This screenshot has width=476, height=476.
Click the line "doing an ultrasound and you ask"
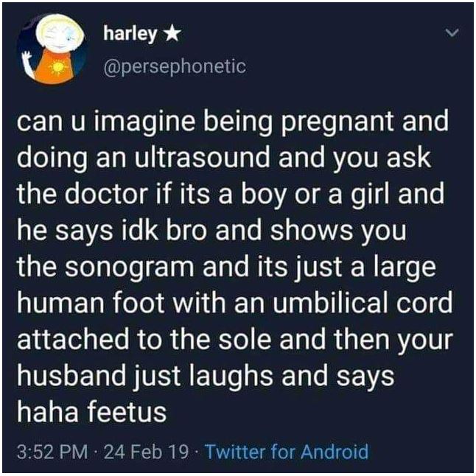click(x=224, y=158)
